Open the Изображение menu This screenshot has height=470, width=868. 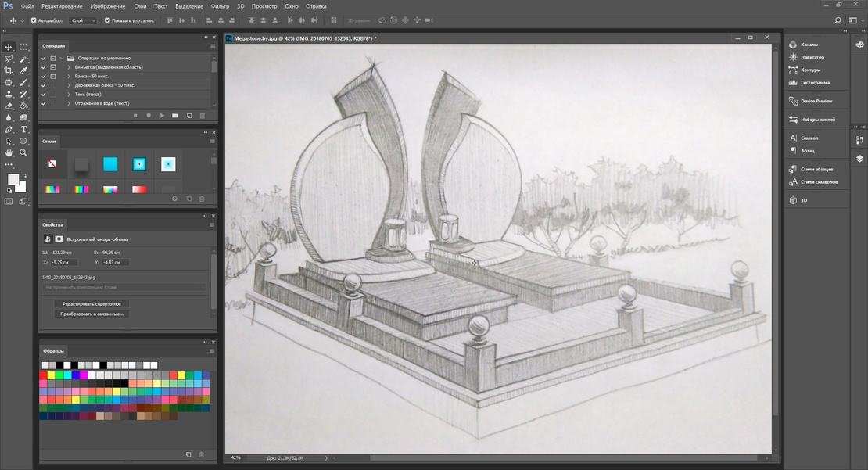(x=107, y=6)
